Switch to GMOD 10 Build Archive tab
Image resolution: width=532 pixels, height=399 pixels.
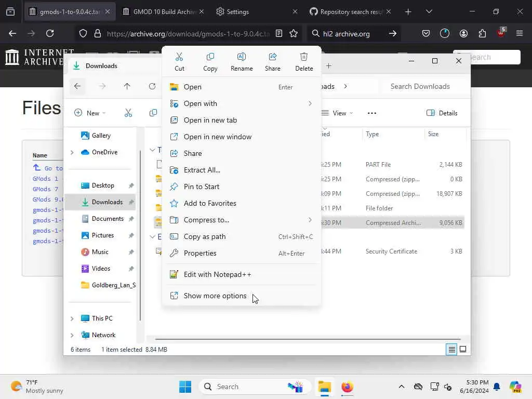pos(163,11)
